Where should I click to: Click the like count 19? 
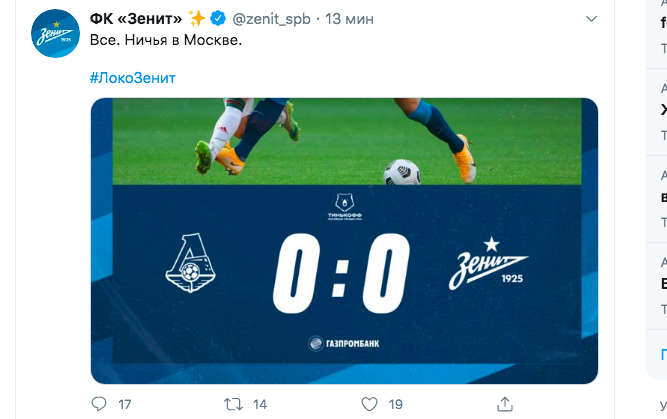[396, 404]
